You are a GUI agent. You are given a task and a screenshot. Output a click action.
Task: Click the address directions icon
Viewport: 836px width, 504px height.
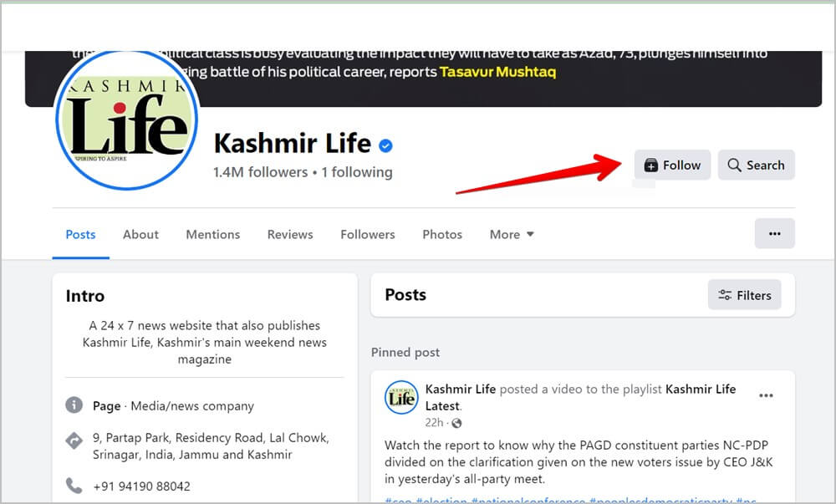74,440
